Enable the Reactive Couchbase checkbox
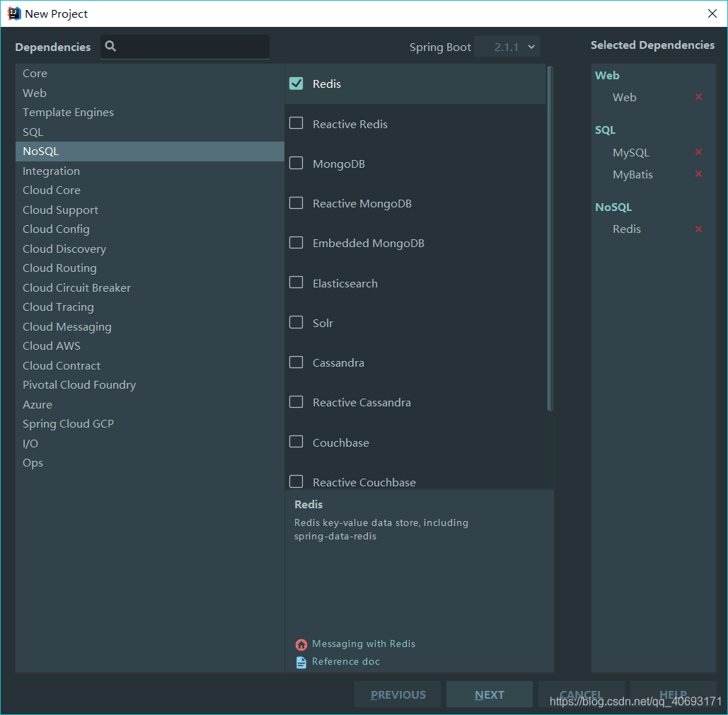Screen dimensions: 728x715 (296, 481)
